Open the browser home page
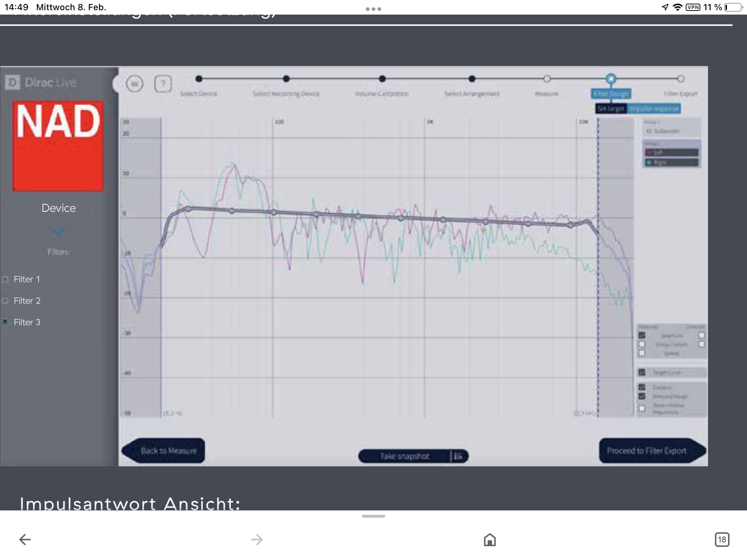 point(490,539)
